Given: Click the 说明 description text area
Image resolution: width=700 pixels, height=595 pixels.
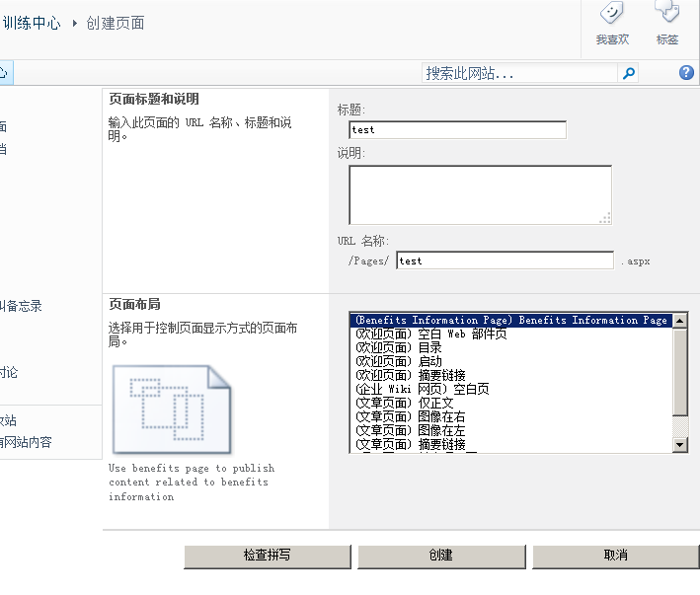Looking at the screenshot, I should coord(481,195).
